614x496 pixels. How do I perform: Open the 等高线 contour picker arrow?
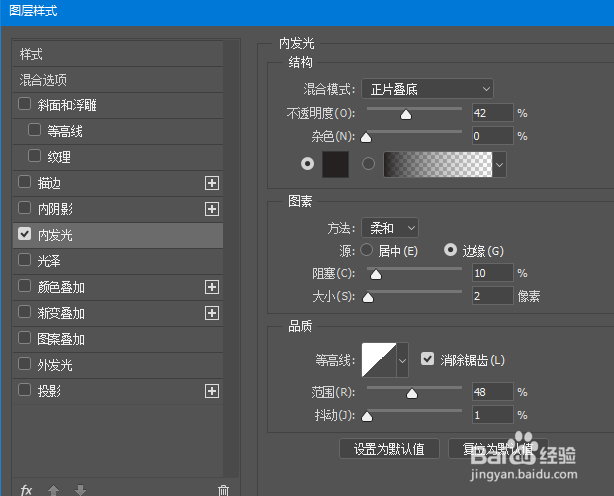click(403, 360)
